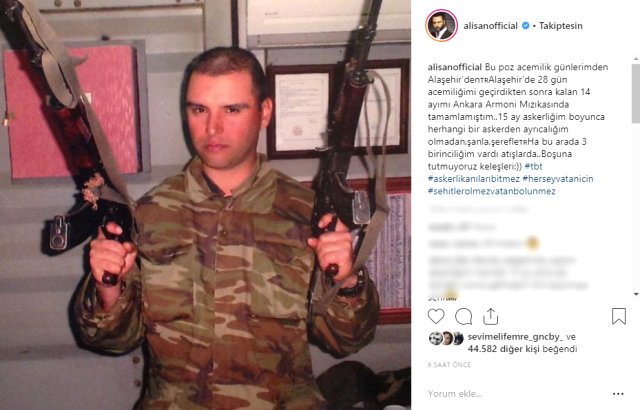
Task: Open comments with speech bubble icon
Action: click(x=463, y=316)
